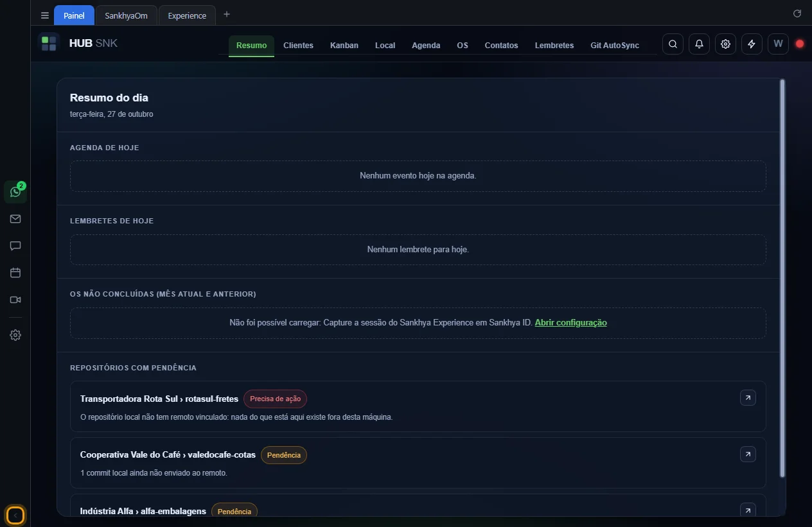Open search with the magnifier icon
The image size is (812, 527).
(x=673, y=44)
